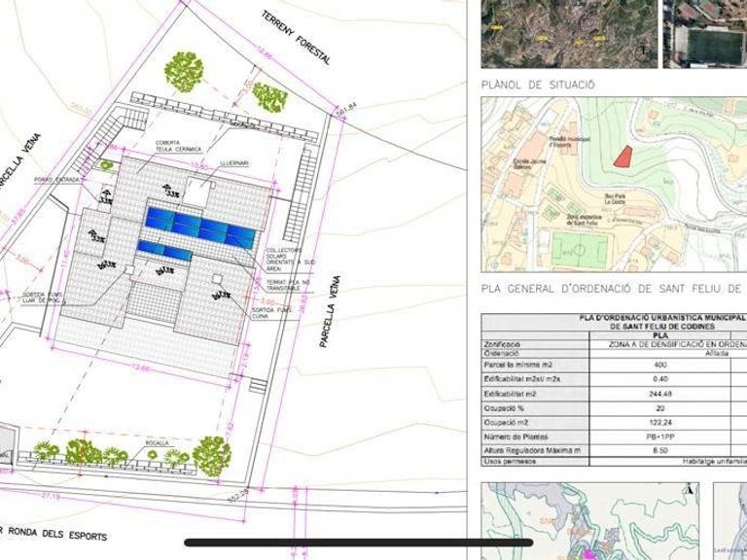Click the right-side 'PARCEL.LA VEÏNA' label

point(330,312)
